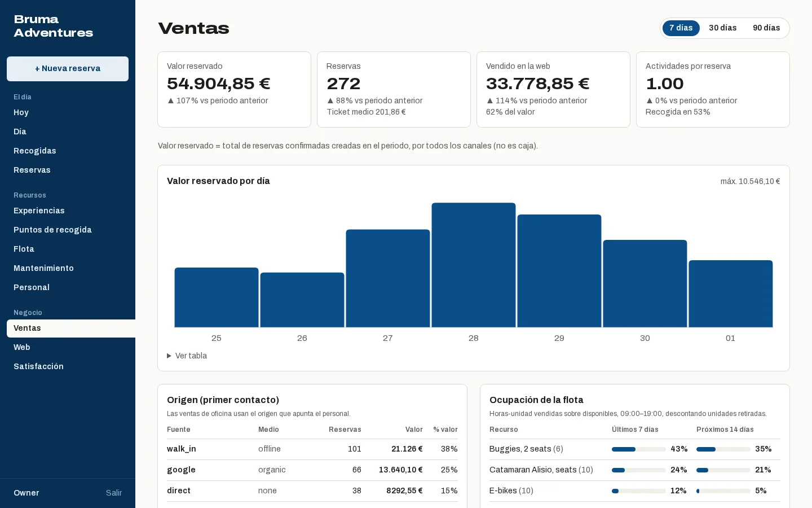The width and height of the screenshot is (812, 508).
Task: Open Hoy in the sidebar
Action: pos(68,112)
